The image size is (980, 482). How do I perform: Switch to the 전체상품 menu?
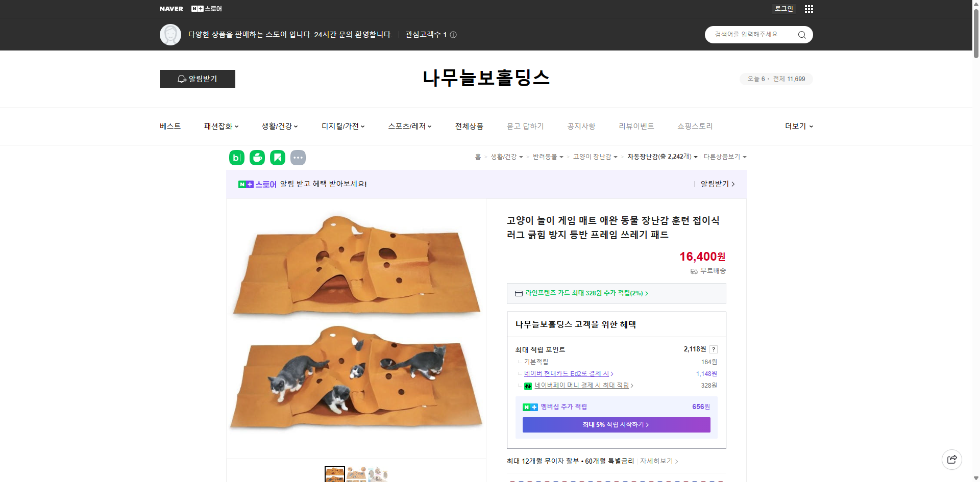469,126
